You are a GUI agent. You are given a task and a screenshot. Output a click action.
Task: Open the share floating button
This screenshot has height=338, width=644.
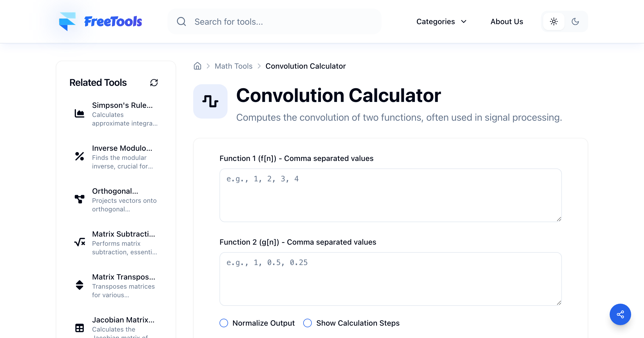620,314
